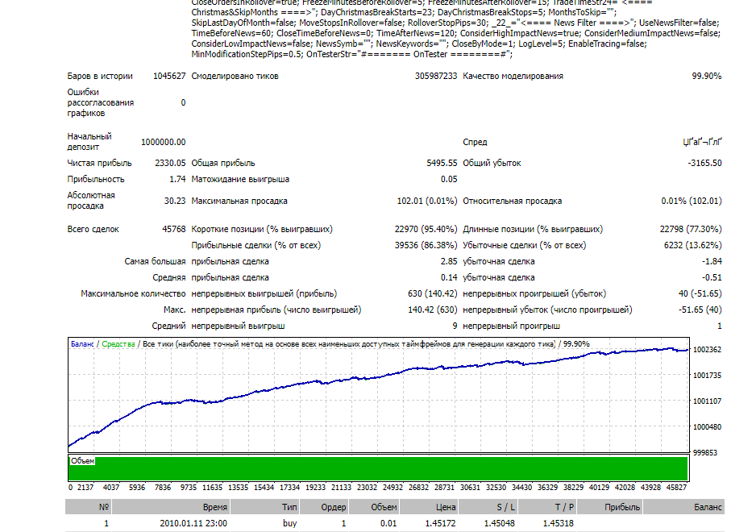Click the absolute drawdown value 30.23

click(175, 201)
